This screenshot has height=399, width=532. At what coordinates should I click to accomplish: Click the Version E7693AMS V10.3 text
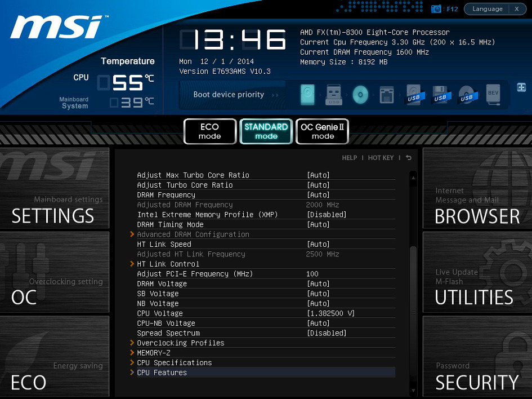225,72
